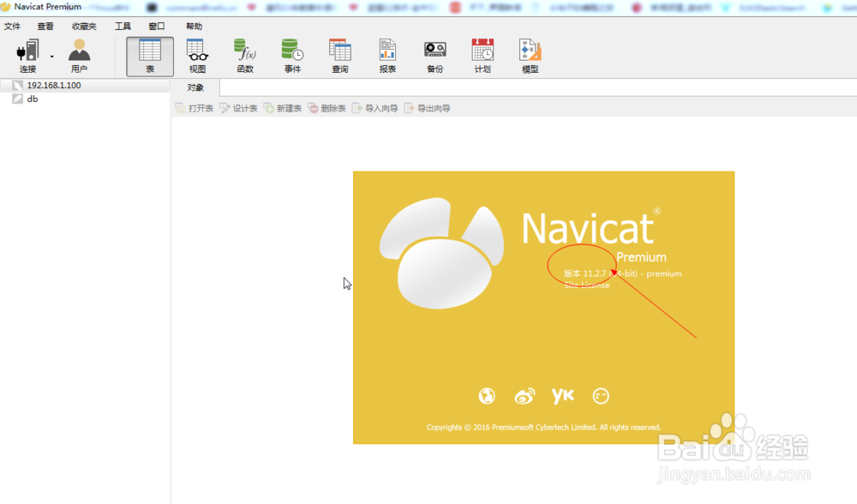Select the 视图 views toolbar button
Image resolution: width=857 pixels, height=504 pixels.
pos(197,56)
